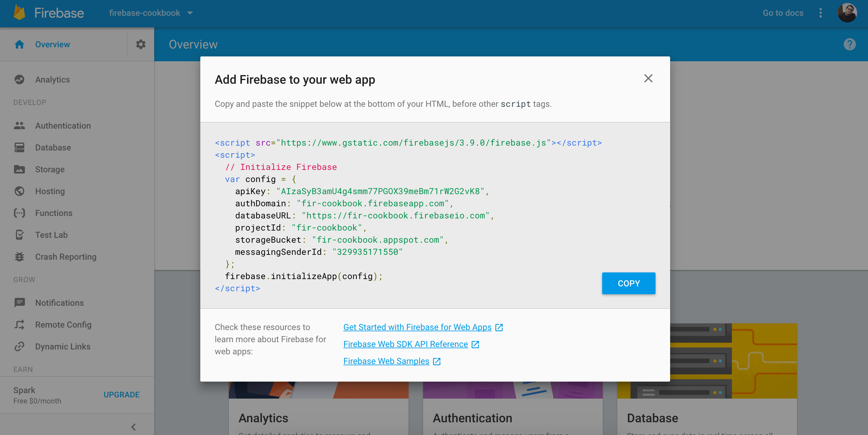Image resolution: width=868 pixels, height=435 pixels.
Task: Click the user profile avatar
Action: tap(847, 13)
